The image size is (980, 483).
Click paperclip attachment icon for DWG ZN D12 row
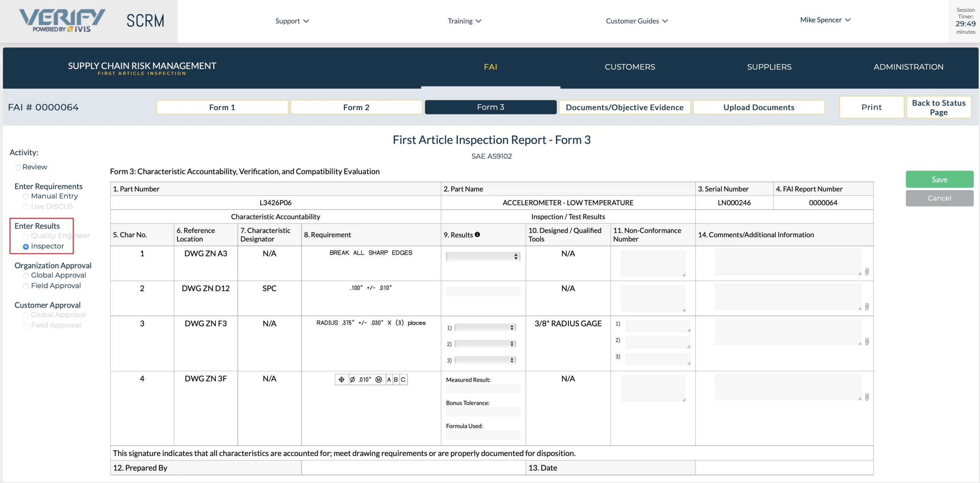pos(867,307)
